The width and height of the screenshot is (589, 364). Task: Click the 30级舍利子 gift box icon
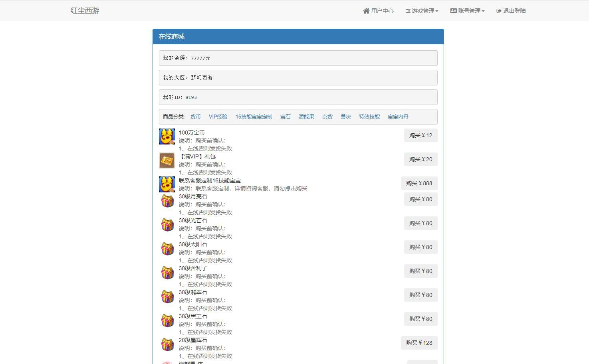tap(167, 273)
